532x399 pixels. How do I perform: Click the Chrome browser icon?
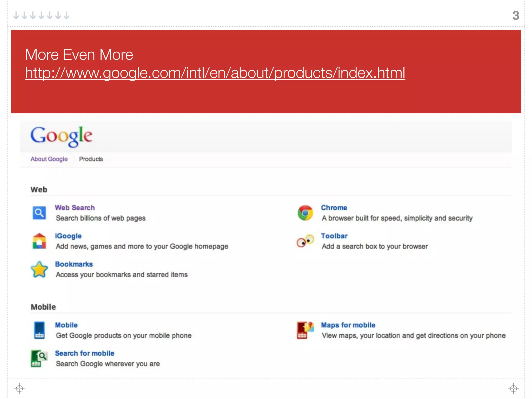305,213
